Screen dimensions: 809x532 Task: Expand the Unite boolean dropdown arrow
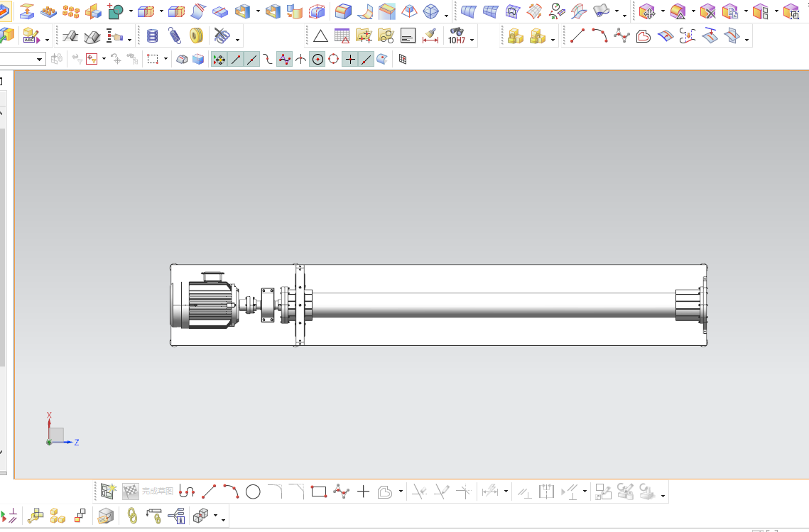click(x=131, y=11)
